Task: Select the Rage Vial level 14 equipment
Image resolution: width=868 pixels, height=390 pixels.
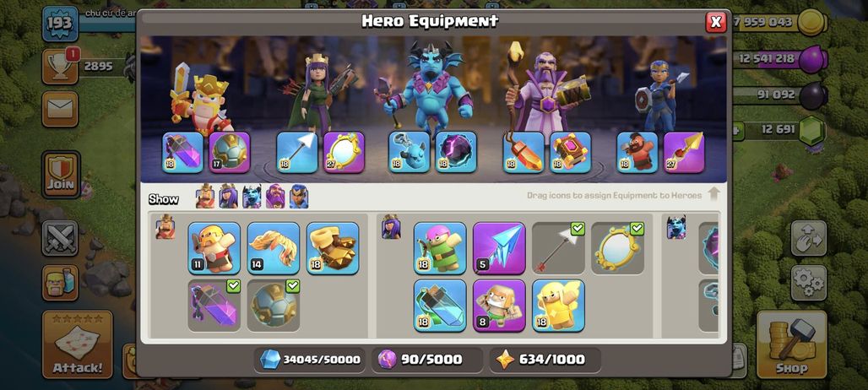Action: 274,248
